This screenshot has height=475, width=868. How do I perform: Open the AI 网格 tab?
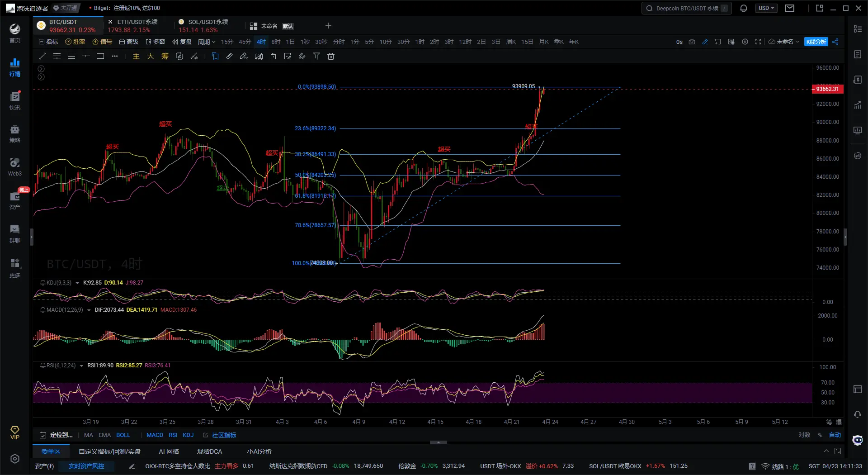(169, 451)
